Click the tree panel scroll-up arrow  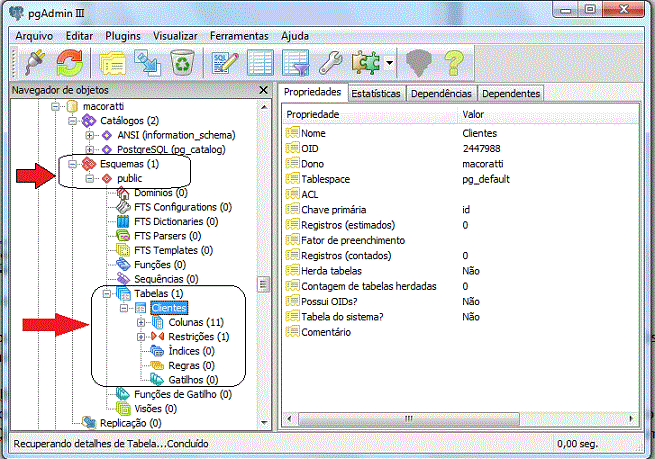(264, 107)
